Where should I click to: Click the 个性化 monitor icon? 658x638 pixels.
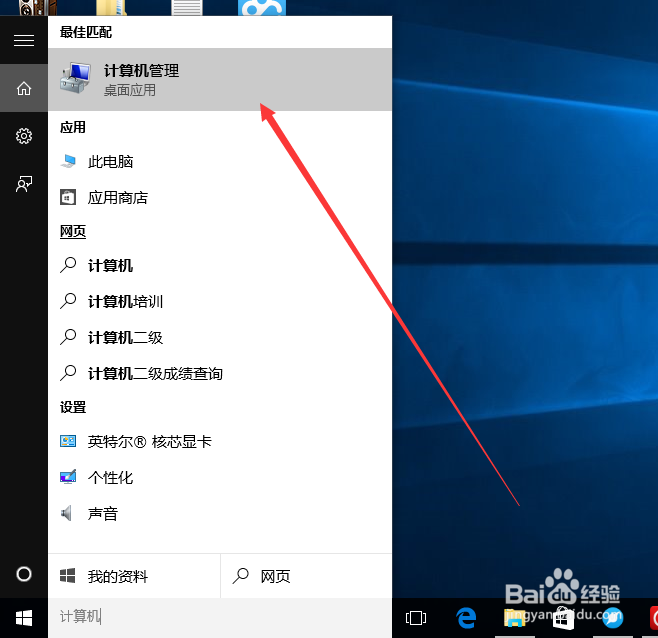68,477
